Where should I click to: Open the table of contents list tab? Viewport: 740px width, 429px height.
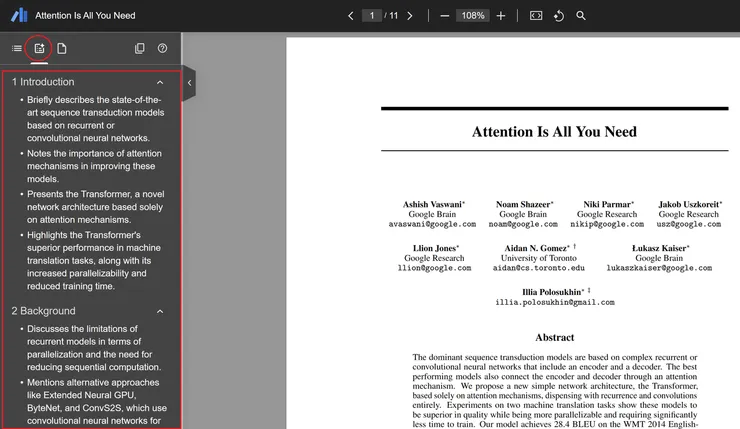17,48
